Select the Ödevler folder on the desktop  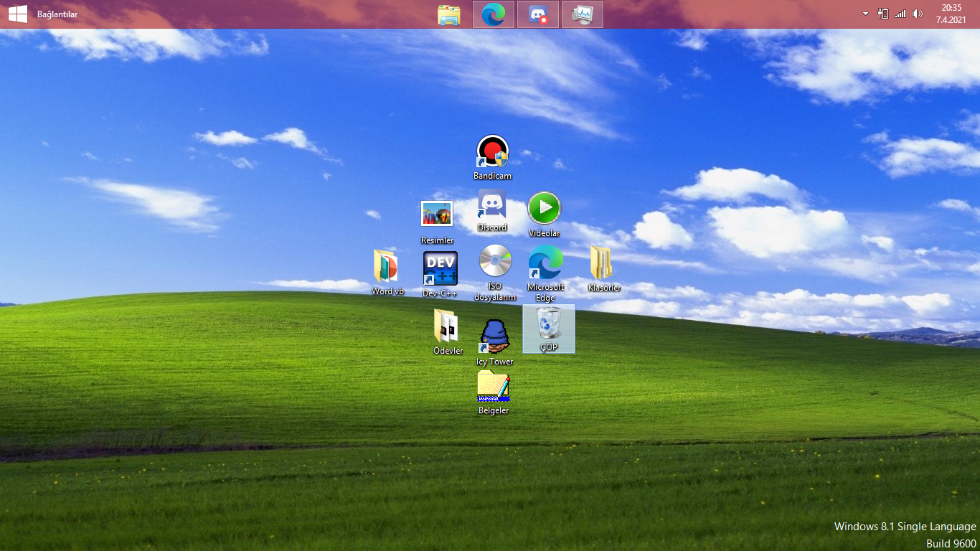(448, 331)
